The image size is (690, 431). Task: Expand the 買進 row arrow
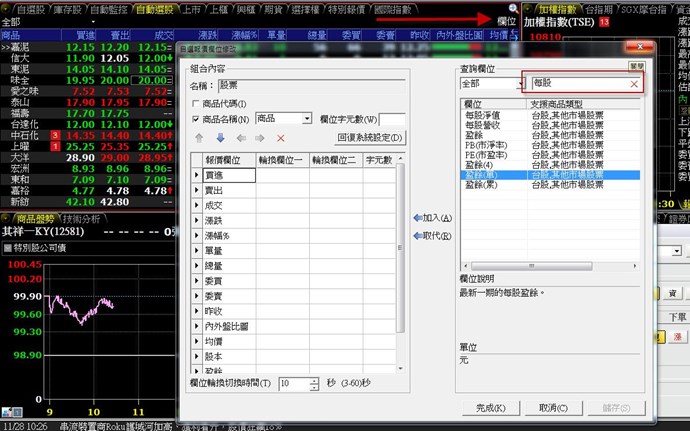(196, 175)
